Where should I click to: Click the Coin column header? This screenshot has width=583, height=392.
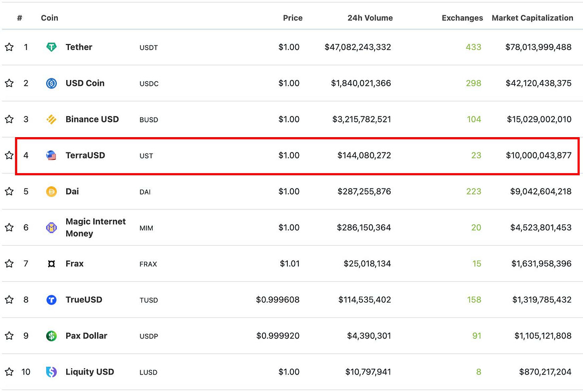click(x=49, y=18)
